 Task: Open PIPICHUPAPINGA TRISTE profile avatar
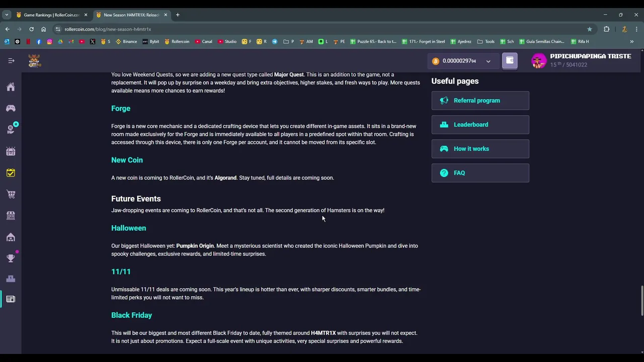pos(539,61)
